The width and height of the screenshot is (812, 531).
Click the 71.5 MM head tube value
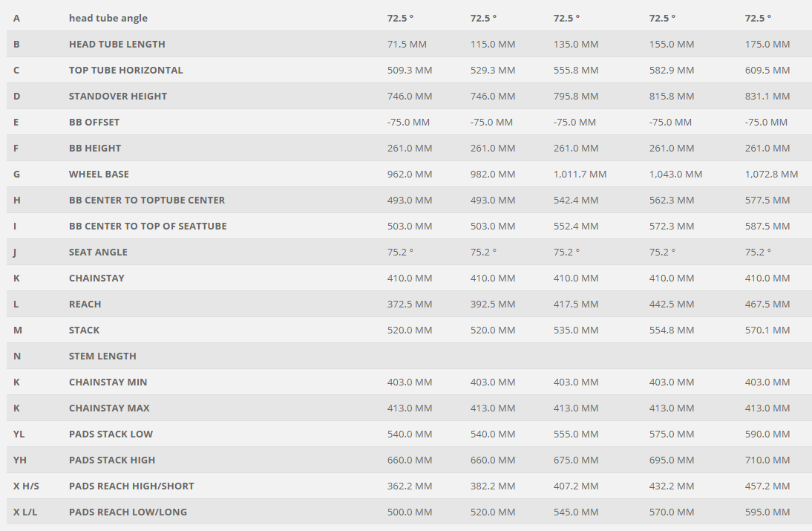(x=407, y=44)
